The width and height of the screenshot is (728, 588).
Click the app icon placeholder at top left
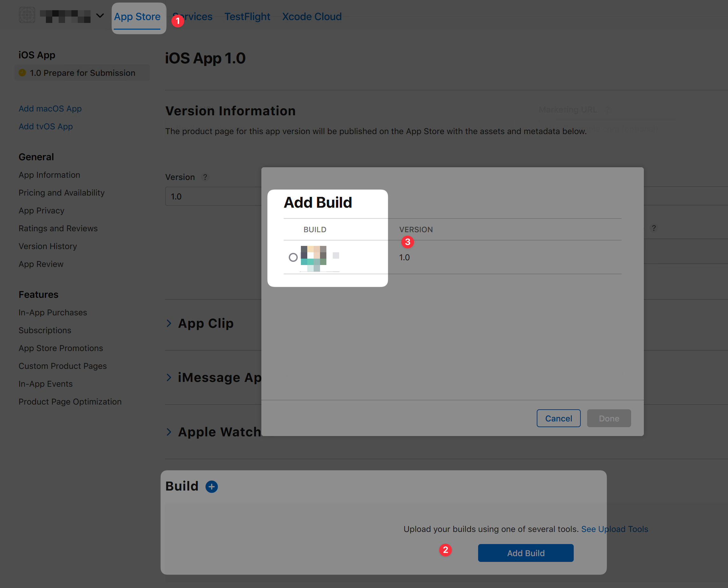[x=27, y=15]
